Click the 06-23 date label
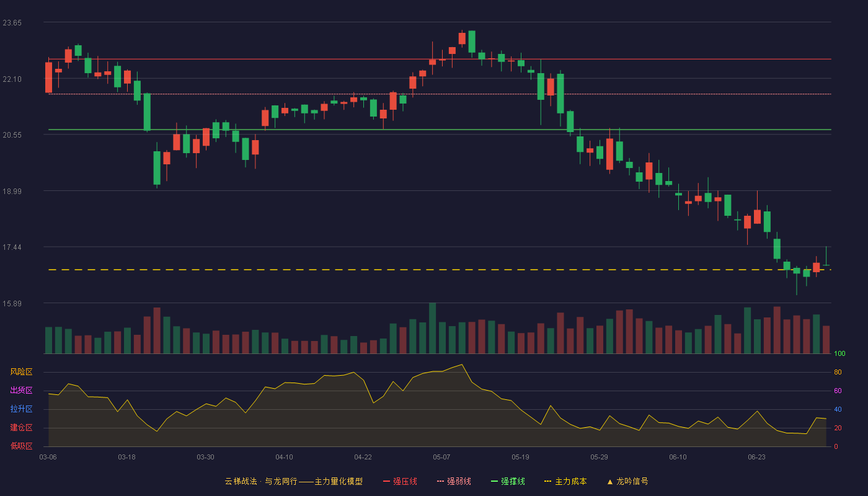Viewport: 868px width, 496px height. point(756,457)
